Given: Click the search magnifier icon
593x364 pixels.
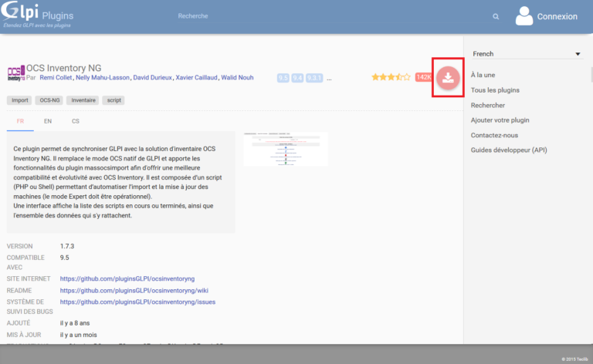Looking at the screenshot, I should (496, 16).
